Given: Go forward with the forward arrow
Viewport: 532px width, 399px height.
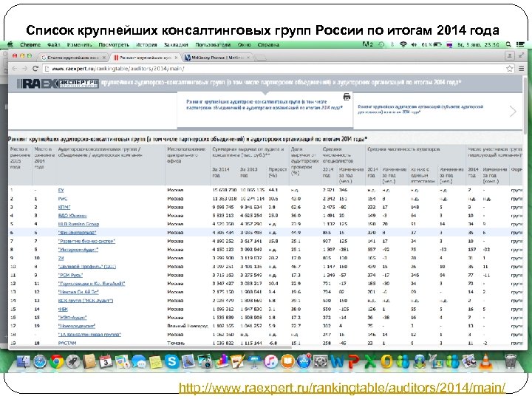Looking at the screenshot, I should 24,69.
